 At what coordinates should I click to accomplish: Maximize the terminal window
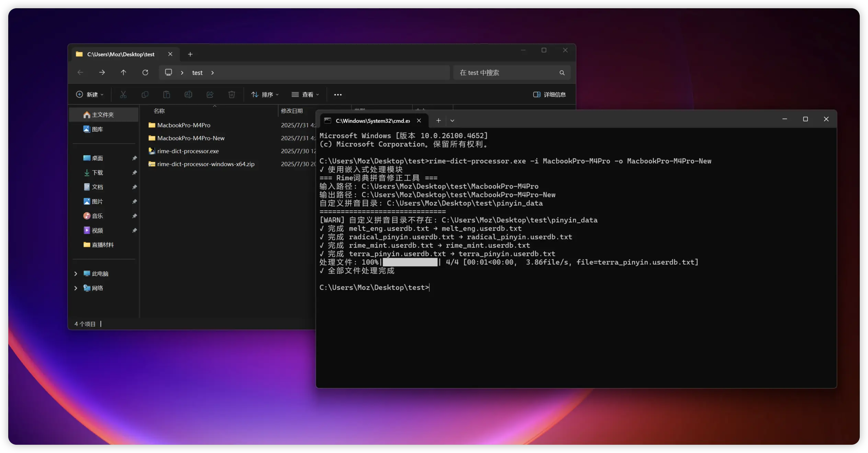[806, 119]
